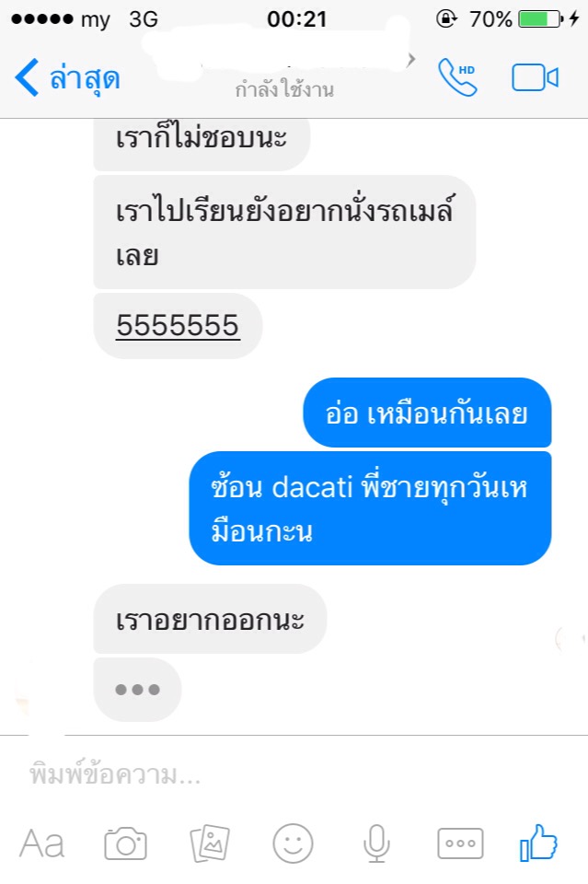This screenshot has width=588, height=884.
Task: Switch to the Aa text keyboard
Action: 42,844
